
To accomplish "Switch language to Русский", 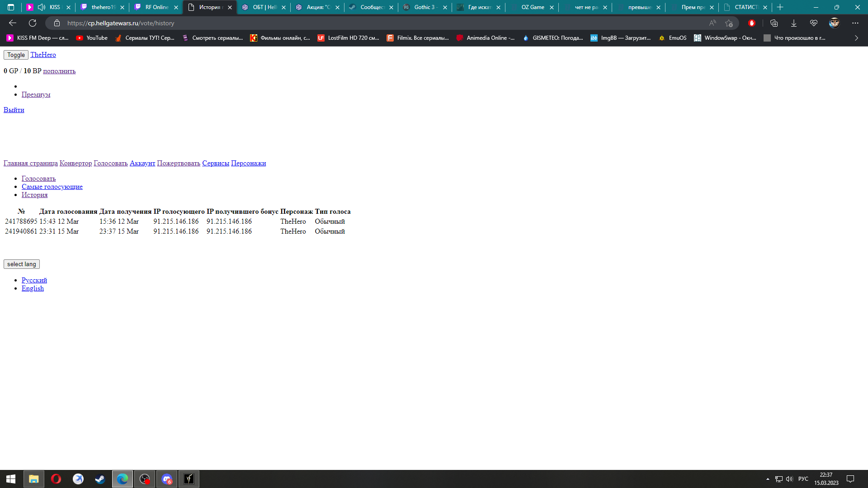I will 34,280.
